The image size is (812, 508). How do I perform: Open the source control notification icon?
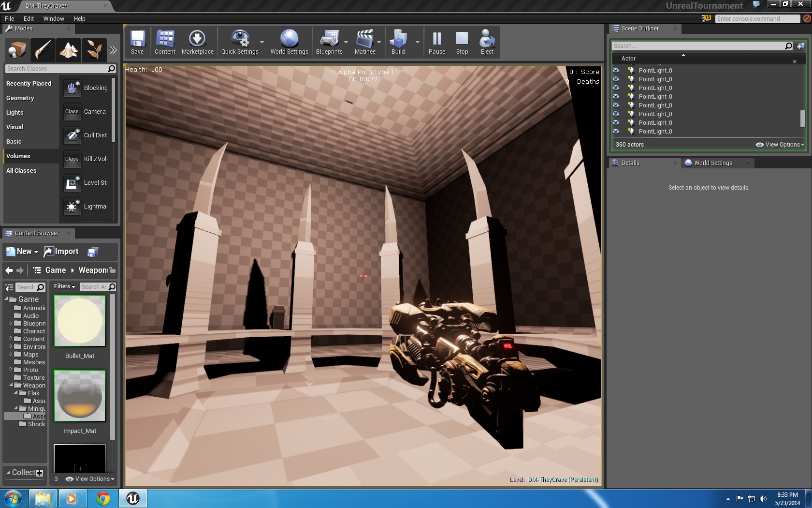[x=707, y=18]
